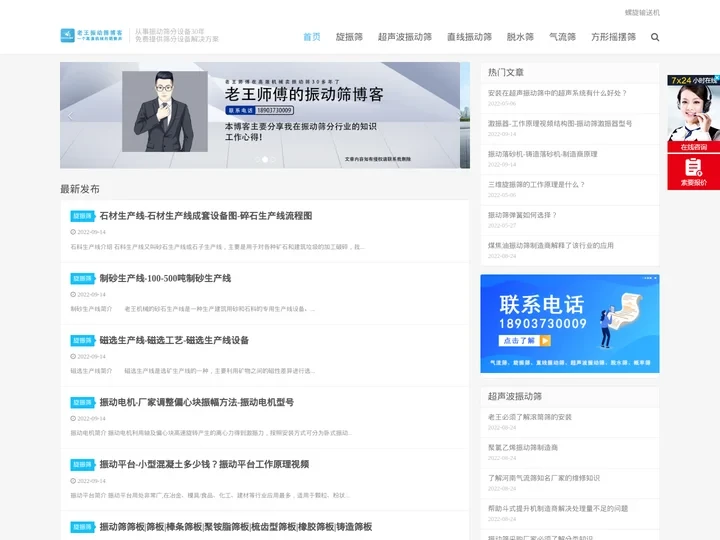Open hot article 煤焦油振动筛制造商解释

click(551, 246)
